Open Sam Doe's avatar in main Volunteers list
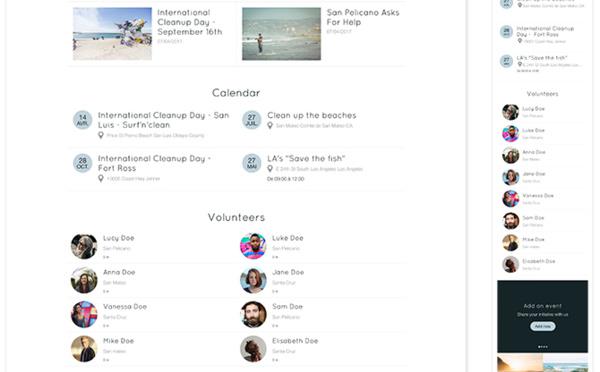Image resolution: width=600 pixels, height=372 pixels. click(253, 315)
